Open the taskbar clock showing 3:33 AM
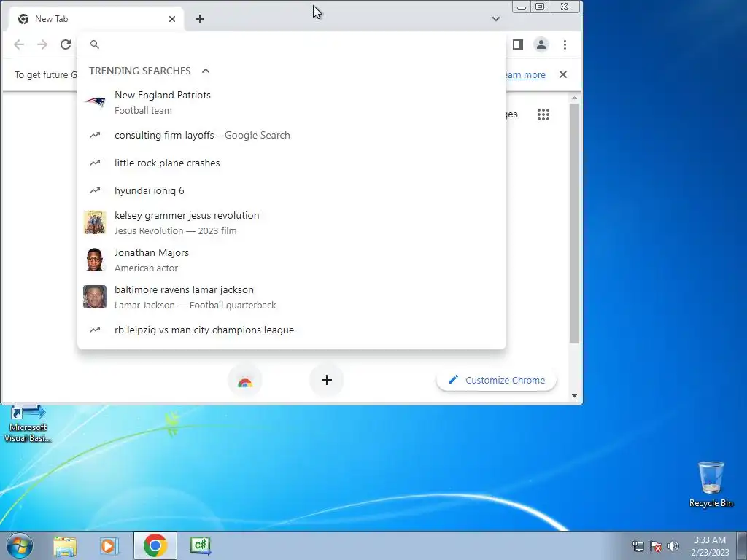The height and width of the screenshot is (560, 747). click(710, 546)
